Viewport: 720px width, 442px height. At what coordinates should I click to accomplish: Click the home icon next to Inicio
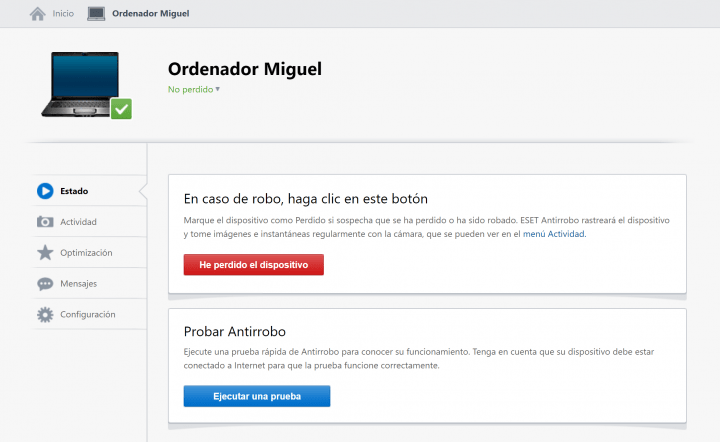point(38,14)
